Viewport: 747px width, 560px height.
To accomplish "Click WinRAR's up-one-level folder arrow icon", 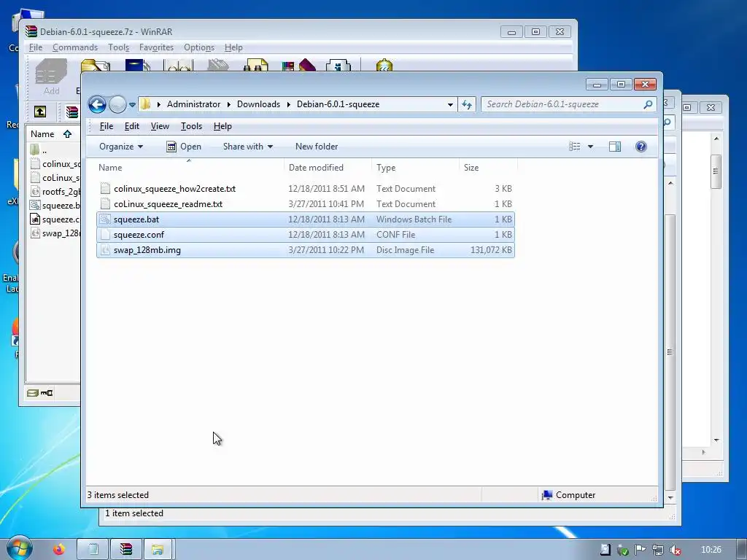I will click(x=40, y=112).
